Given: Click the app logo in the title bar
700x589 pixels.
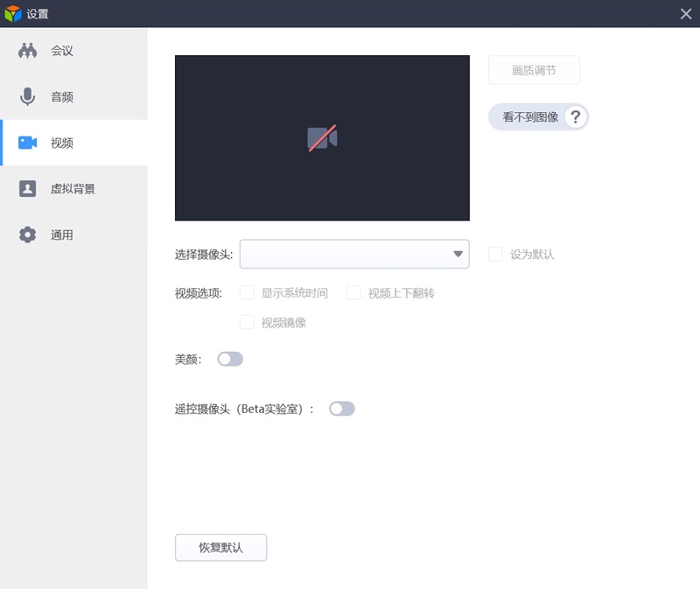Looking at the screenshot, I should point(12,13).
